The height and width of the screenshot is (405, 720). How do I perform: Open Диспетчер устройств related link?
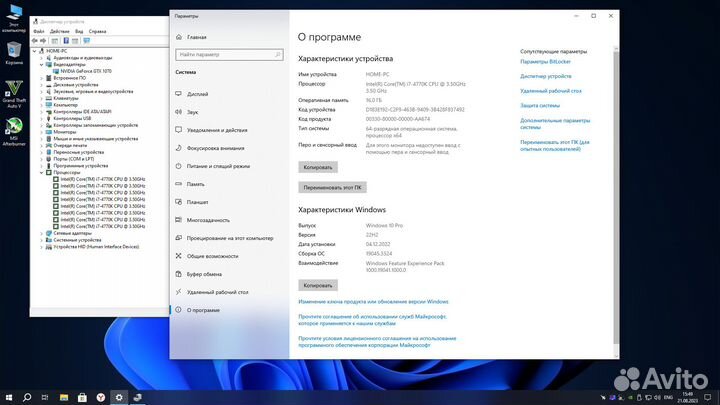click(546, 76)
